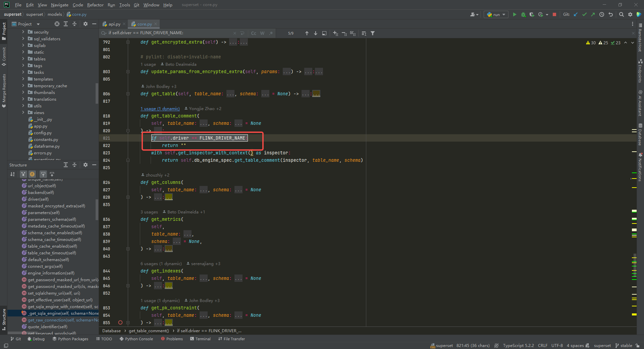Screen dimensions: 644x349
Task: Select driver(self) in Structure list
Action: pos(38,199)
